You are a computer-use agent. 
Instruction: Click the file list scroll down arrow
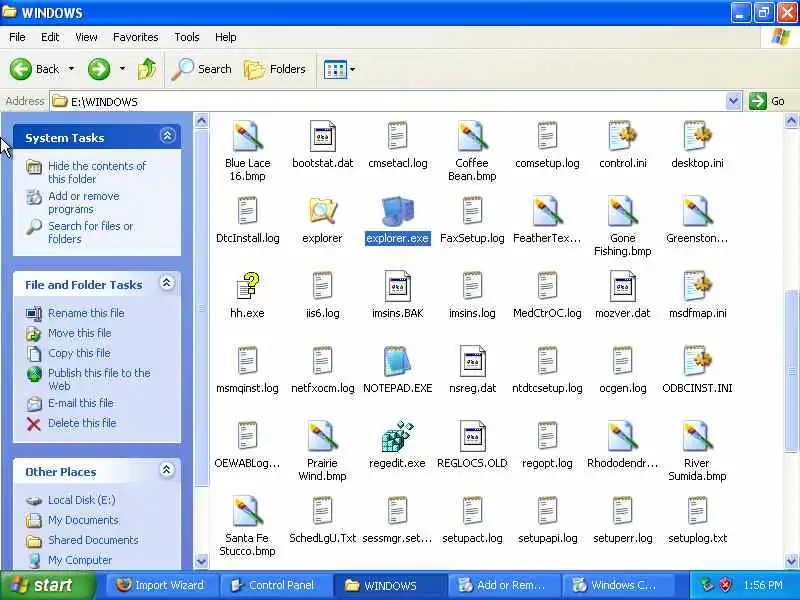coord(791,562)
